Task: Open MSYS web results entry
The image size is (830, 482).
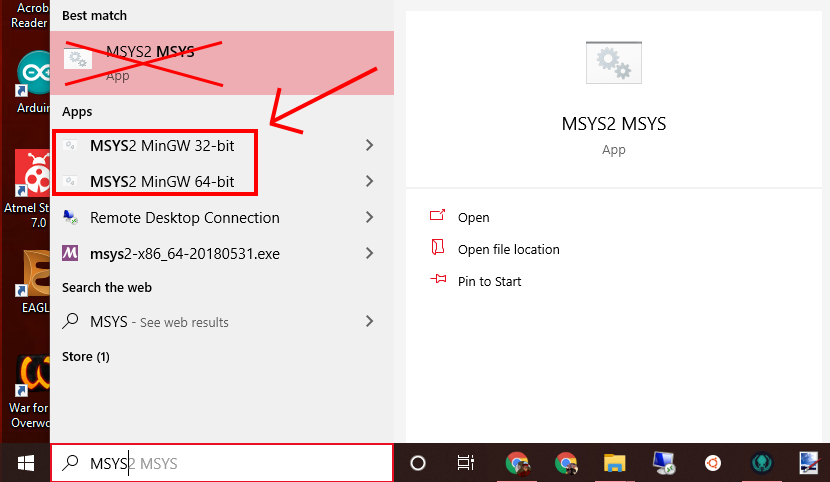Action: (x=222, y=322)
